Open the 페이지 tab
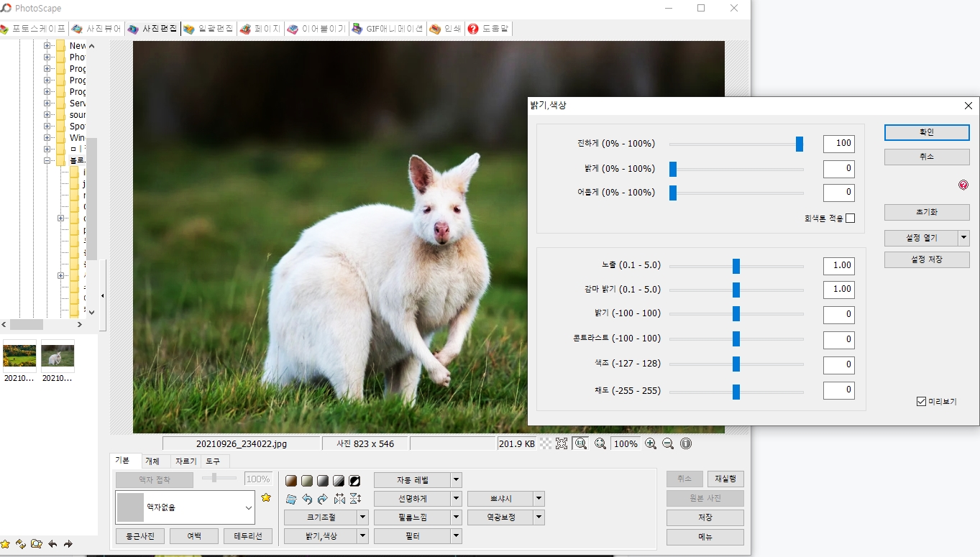This screenshot has height=557, width=980. pos(260,29)
